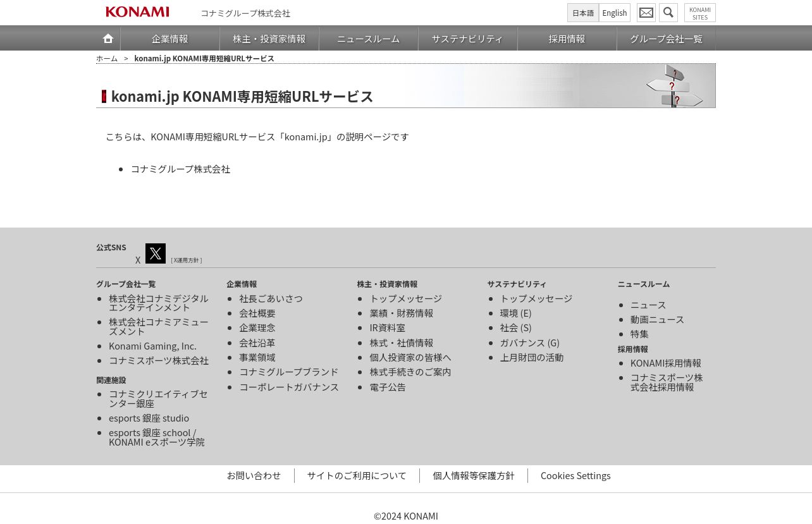Open 株式手続きのご案内 footer link
This screenshot has height=524, width=812.
pyautogui.click(x=410, y=372)
